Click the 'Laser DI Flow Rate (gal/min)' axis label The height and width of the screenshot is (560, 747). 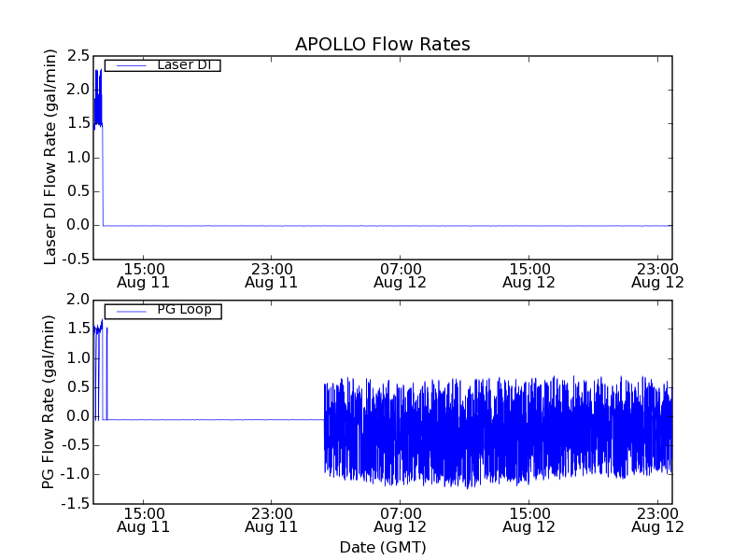coord(50,157)
